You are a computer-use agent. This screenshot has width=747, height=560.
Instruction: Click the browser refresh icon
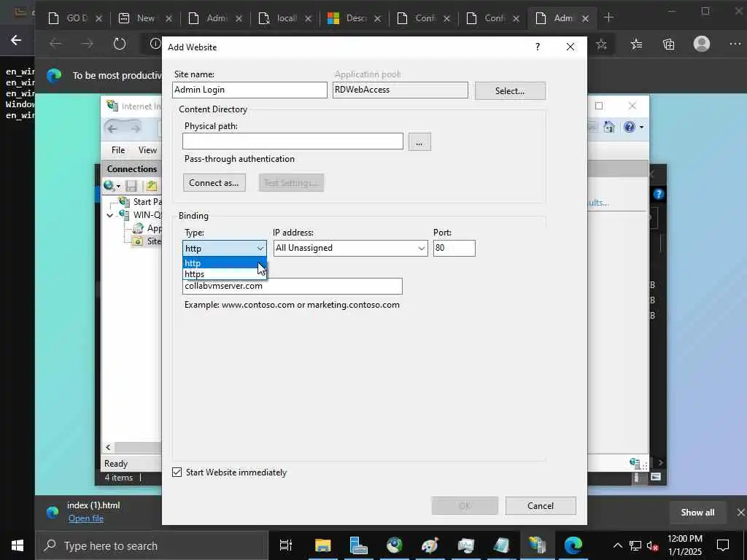pyautogui.click(x=119, y=44)
